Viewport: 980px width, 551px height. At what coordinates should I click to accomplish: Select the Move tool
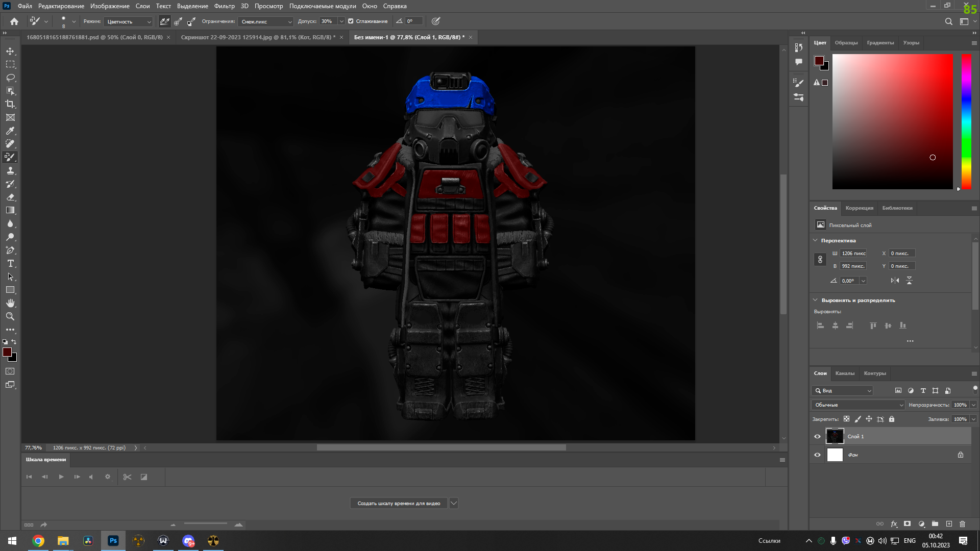tap(10, 51)
